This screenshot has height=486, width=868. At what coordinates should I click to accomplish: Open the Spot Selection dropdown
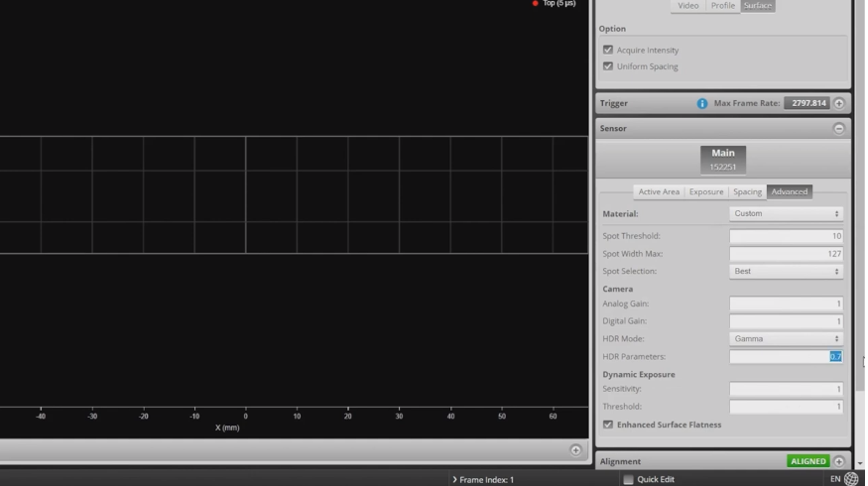pyautogui.click(x=786, y=271)
